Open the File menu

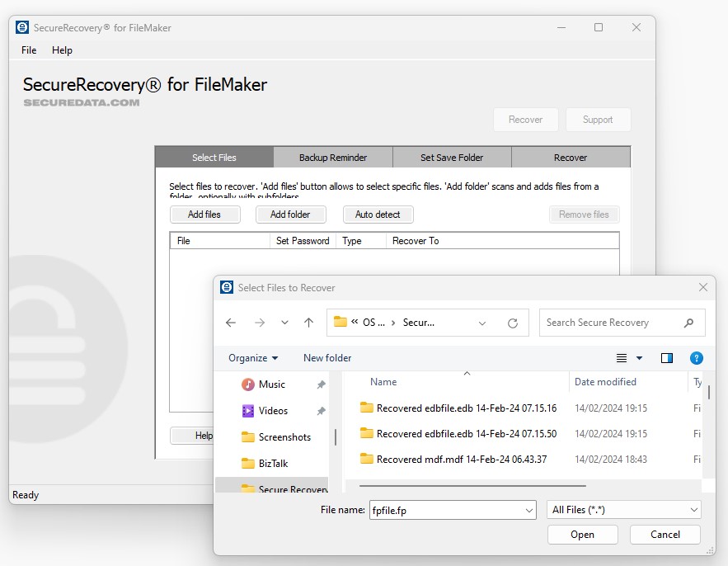click(29, 50)
